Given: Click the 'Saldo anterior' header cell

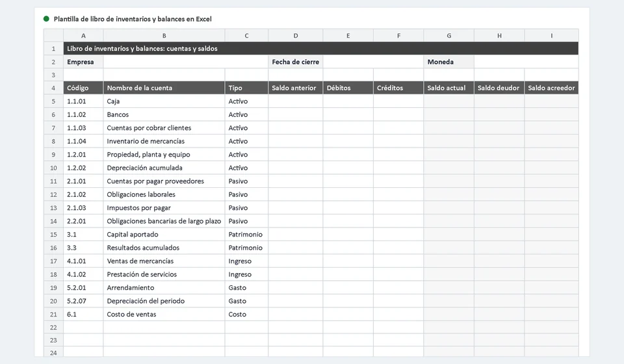Looking at the screenshot, I should coord(296,88).
